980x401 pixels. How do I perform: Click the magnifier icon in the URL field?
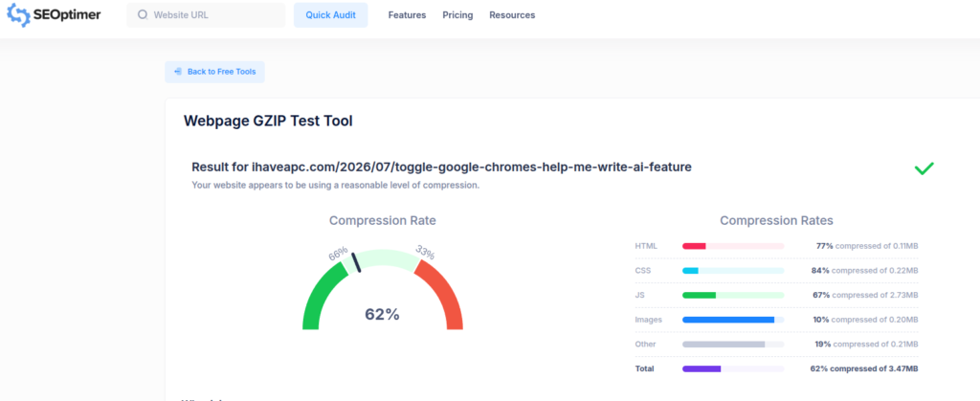click(x=143, y=15)
